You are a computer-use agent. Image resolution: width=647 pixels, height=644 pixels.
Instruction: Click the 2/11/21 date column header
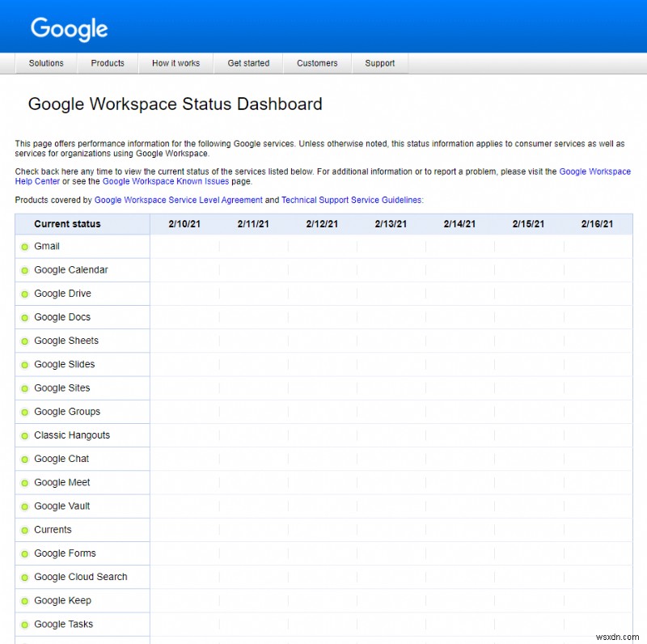click(x=253, y=224)
